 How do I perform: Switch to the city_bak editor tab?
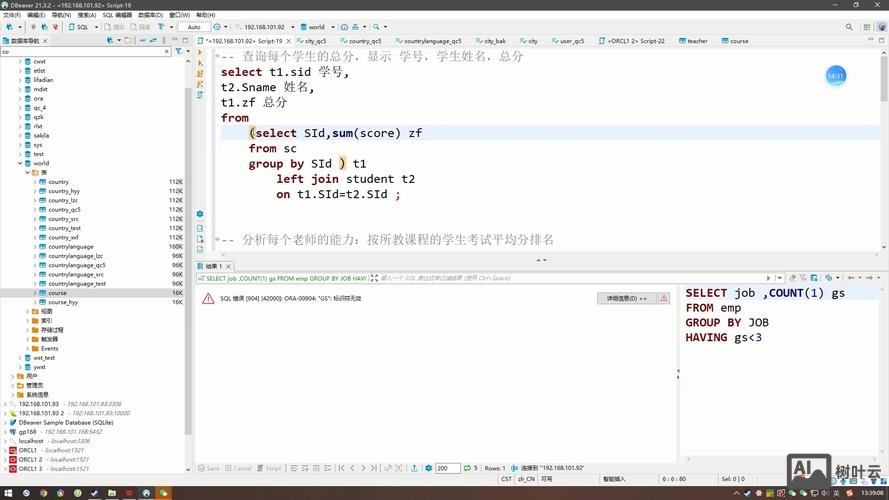tap(491, 41)
